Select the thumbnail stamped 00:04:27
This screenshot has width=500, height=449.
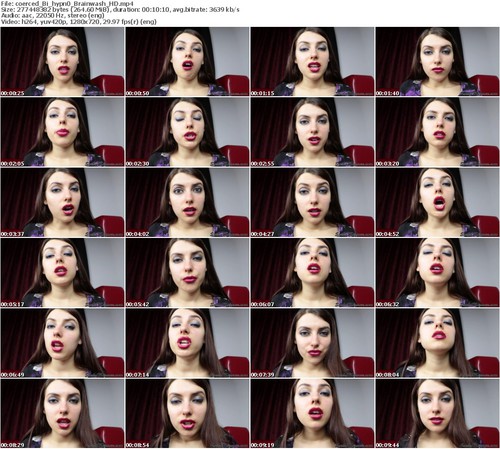click(x=312, y=202)
